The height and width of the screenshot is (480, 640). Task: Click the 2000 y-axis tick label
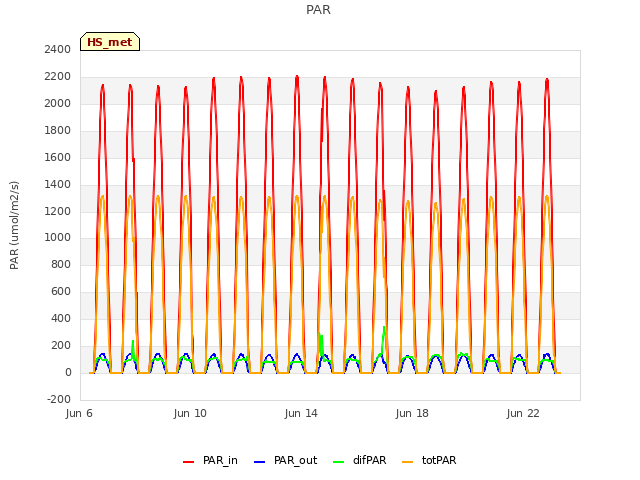tap(58, 104)
